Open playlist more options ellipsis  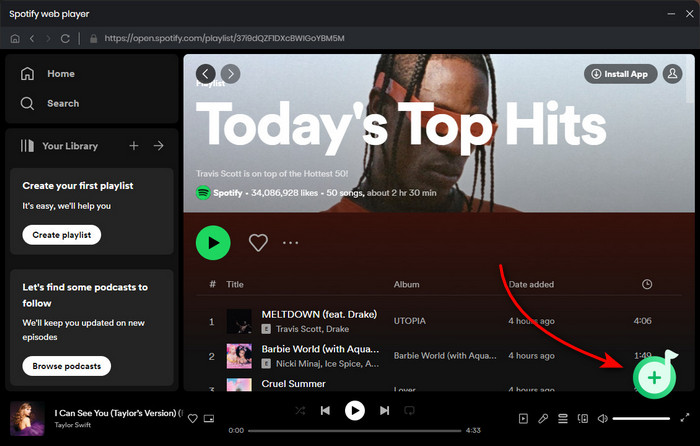pos(291,243)
